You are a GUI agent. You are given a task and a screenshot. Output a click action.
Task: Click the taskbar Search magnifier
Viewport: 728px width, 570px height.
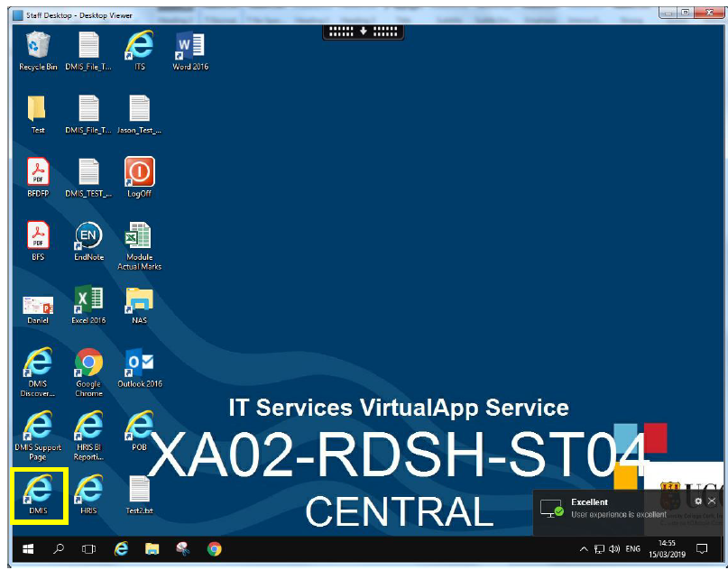click(x=59, y=548)
